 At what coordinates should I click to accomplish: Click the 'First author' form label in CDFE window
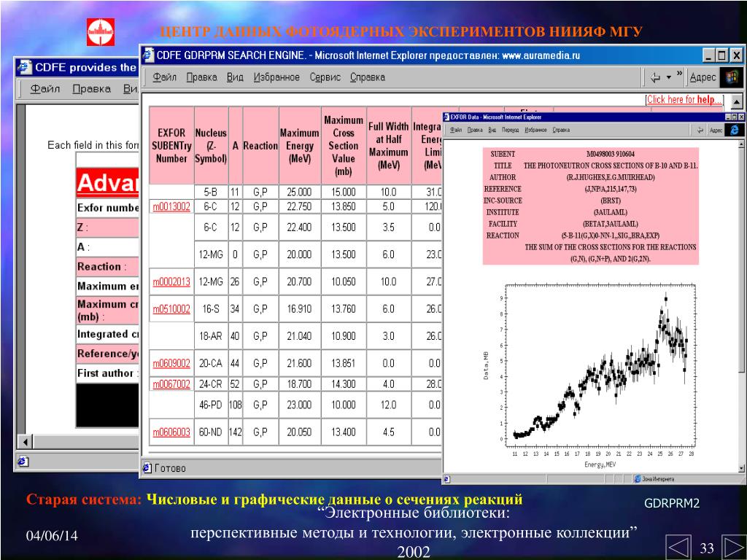[108, 373]
